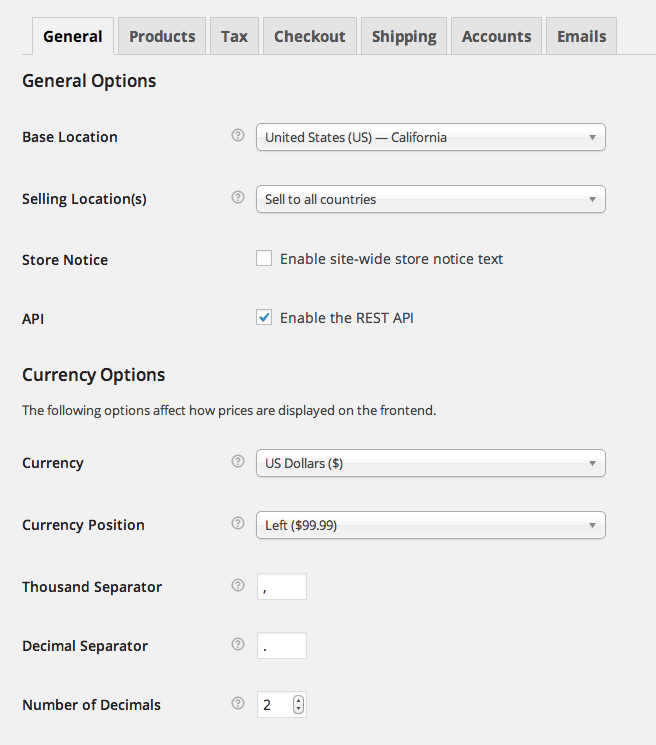The image size is (656, 745).
Task: Switch to the Products tab
Action: 162,36
